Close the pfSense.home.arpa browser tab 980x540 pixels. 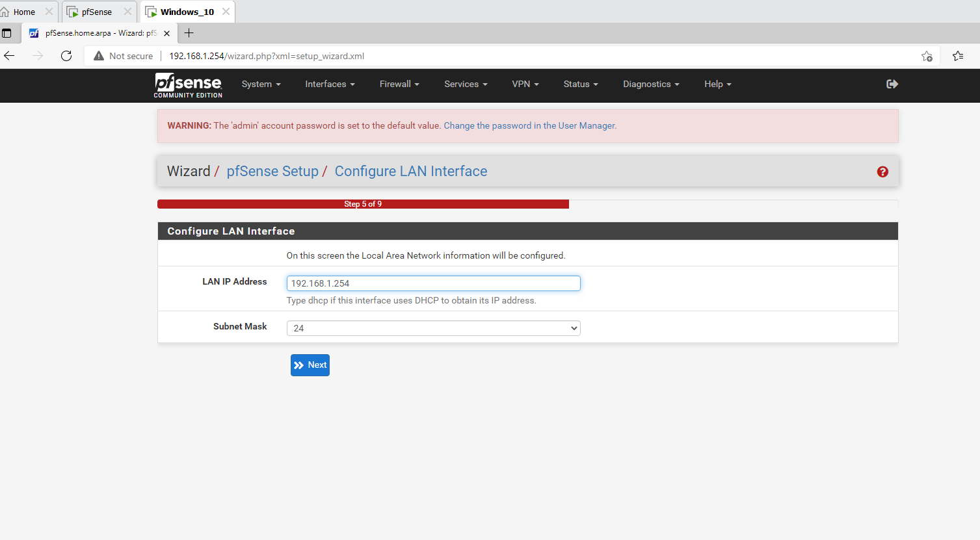166,33
